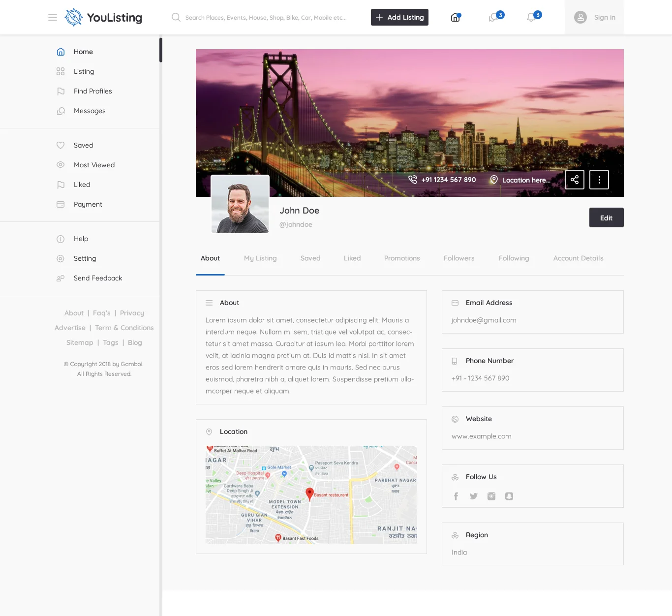Image resolution: width=672 pixels, height=616 pixels.
Task: Click the share icon on cover photo
Action: (574, 180)
